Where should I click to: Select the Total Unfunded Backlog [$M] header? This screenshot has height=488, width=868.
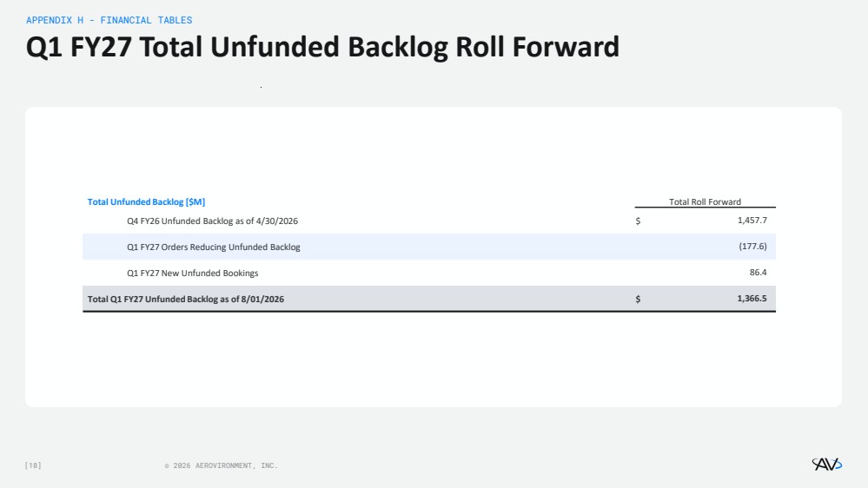(146, 202)
